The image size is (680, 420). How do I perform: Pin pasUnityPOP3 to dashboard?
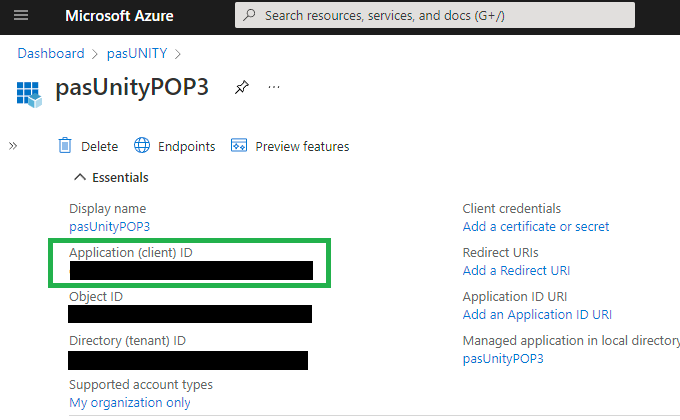tap(242, 87)
